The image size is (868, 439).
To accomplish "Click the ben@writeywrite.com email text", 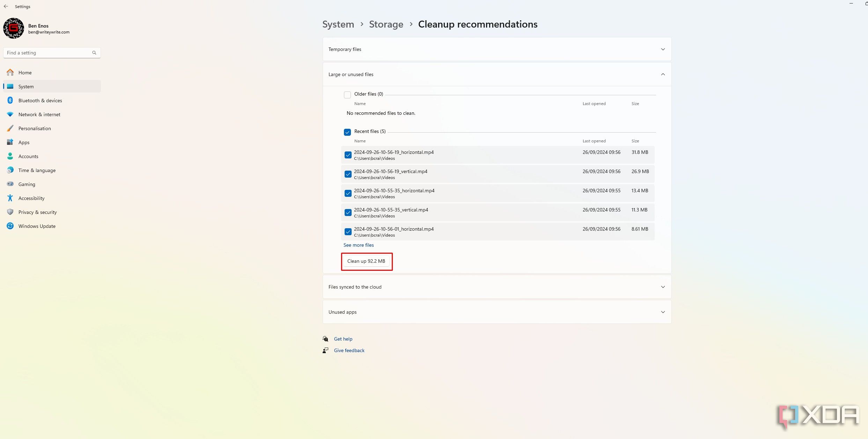I will tap(49, 32).
